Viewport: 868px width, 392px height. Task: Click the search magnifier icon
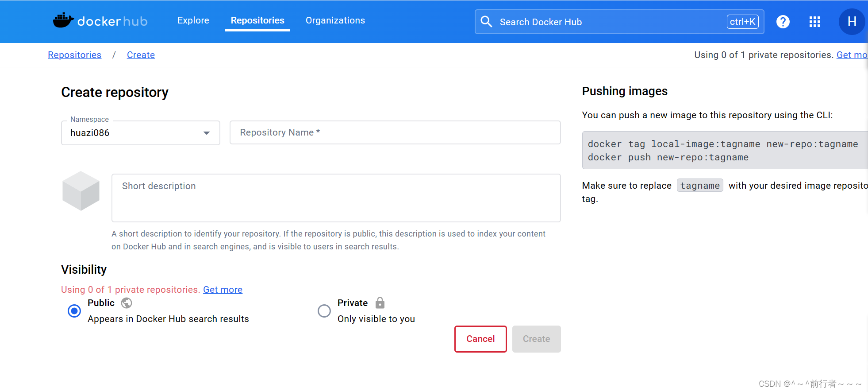coord(486,22)
